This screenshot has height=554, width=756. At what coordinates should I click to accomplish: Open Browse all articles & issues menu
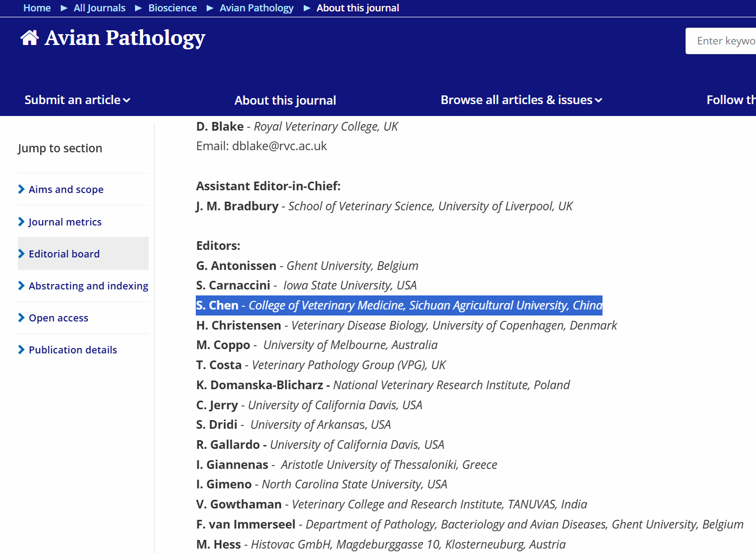click(x=521, y=100)
